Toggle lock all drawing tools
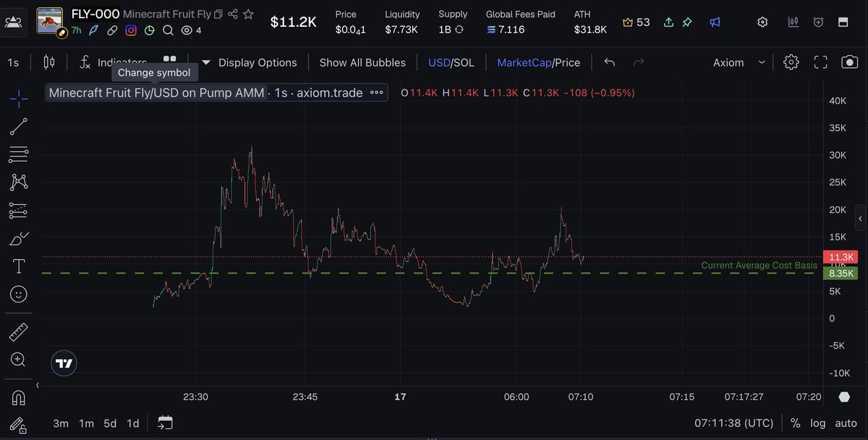Image resolution: width=868 pixels, height=440 pixels. coord(19,426)
